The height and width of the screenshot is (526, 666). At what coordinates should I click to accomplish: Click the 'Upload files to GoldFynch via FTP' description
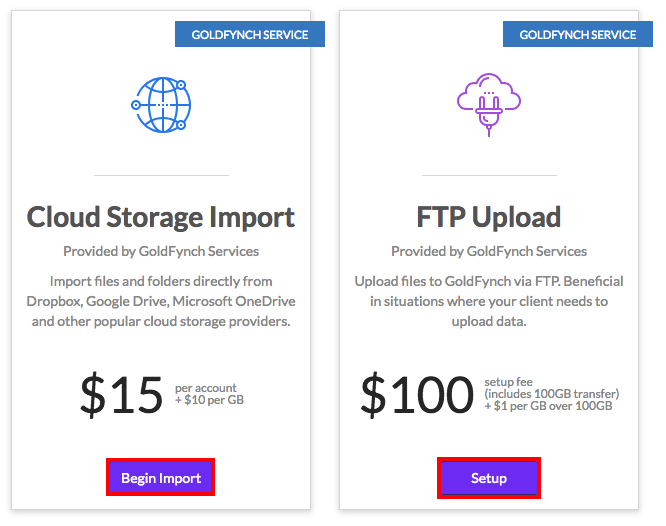click(489, 301)
